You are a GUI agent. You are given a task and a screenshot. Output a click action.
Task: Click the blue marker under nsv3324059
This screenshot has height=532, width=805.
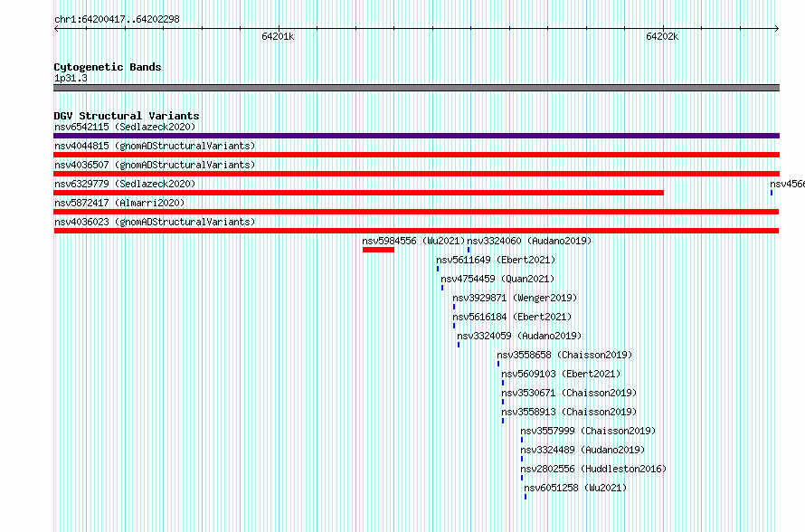pyautogui.click(x=459, y=345)
